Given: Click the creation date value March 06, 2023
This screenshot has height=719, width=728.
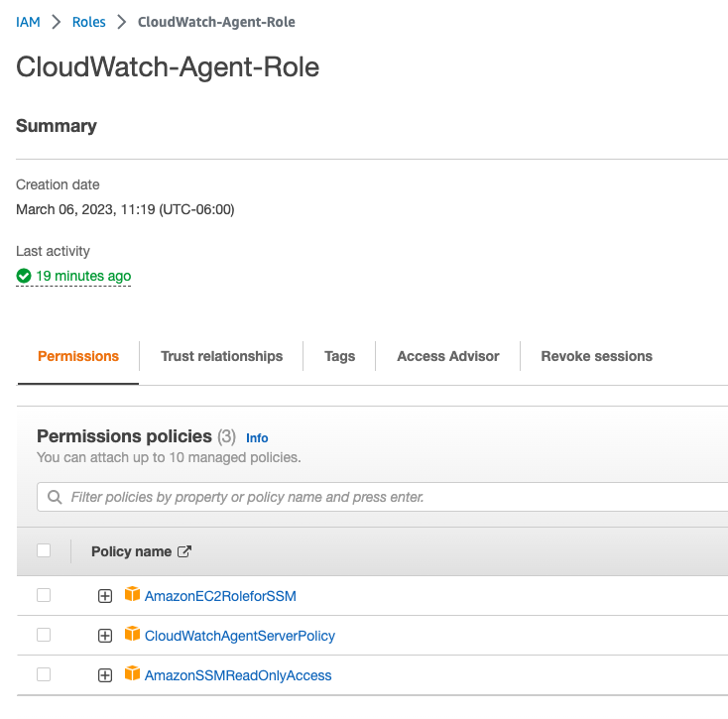Looking at the screenshot, I should [125, 209].
